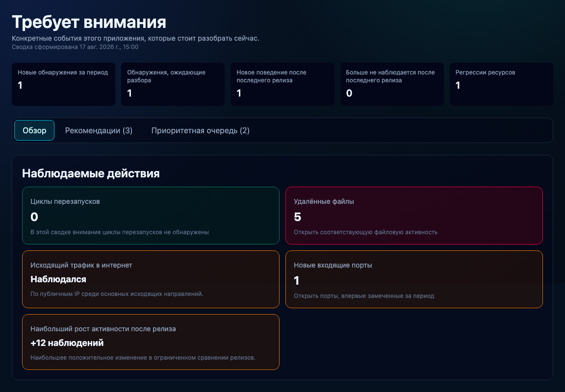Click the +12 наблюдений value
The height and width of the screenshot is (392, 565).
point(67,343)
